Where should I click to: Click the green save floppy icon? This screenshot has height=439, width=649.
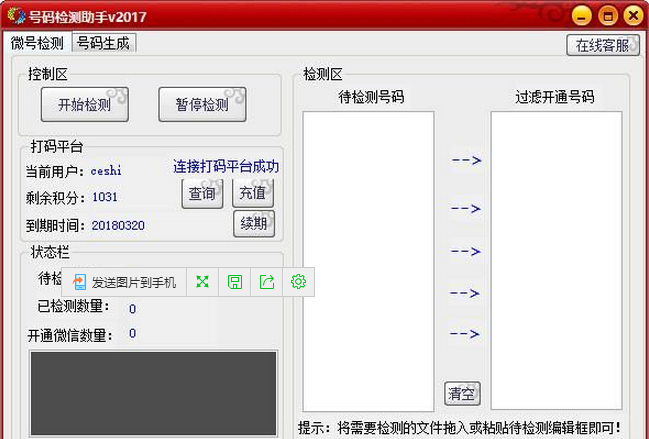235,282
